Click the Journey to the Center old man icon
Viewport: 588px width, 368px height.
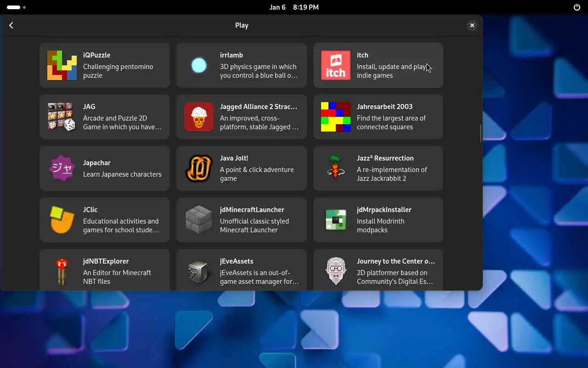(x=335, y=271)
